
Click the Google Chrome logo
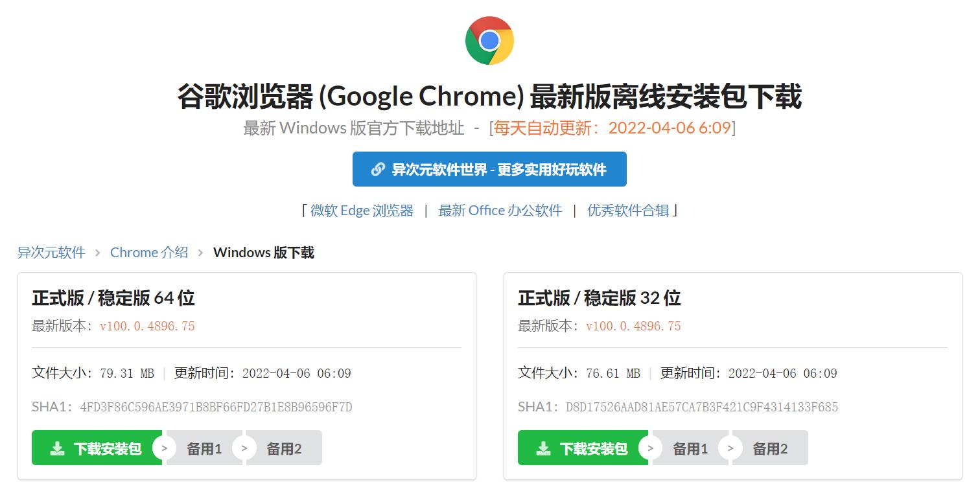pyautogui.click(x=489, y=41)
